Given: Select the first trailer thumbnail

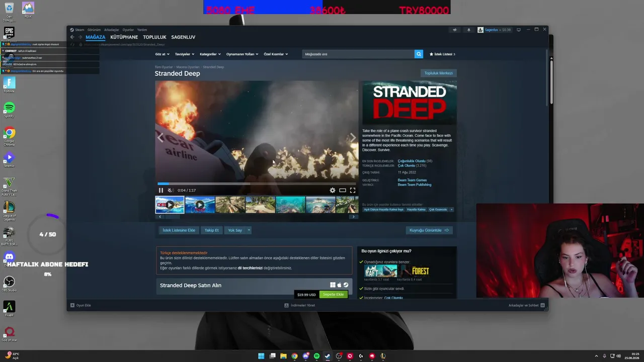Looking at the screenshot, I should pyautogui.click(x=170, y=205).
